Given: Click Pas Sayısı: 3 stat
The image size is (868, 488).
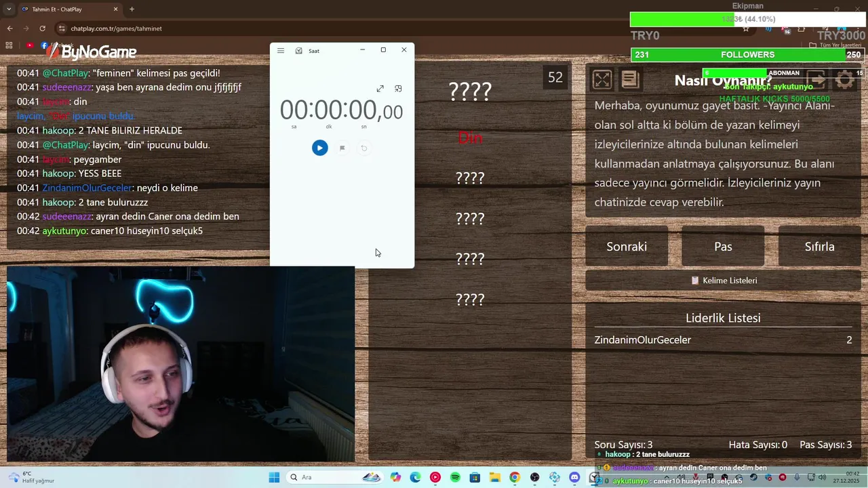Looking at the screenshot, I should [x=826, y=445].
